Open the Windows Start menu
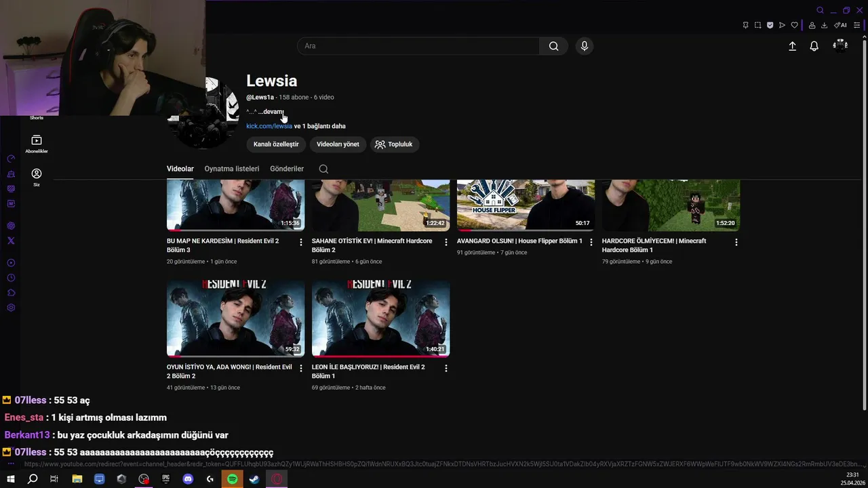This screenshot has height=488, width=868. pos(10,479)
